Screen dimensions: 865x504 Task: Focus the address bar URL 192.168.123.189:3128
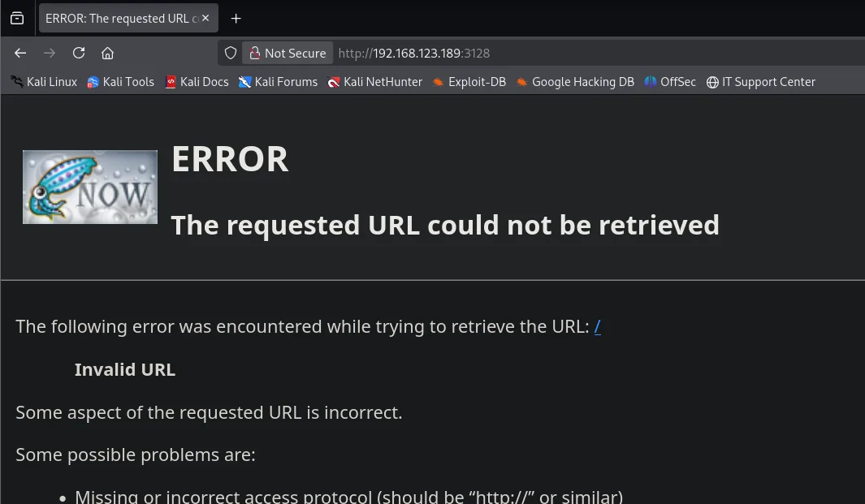pyautogui.click(x=413, y=53)
